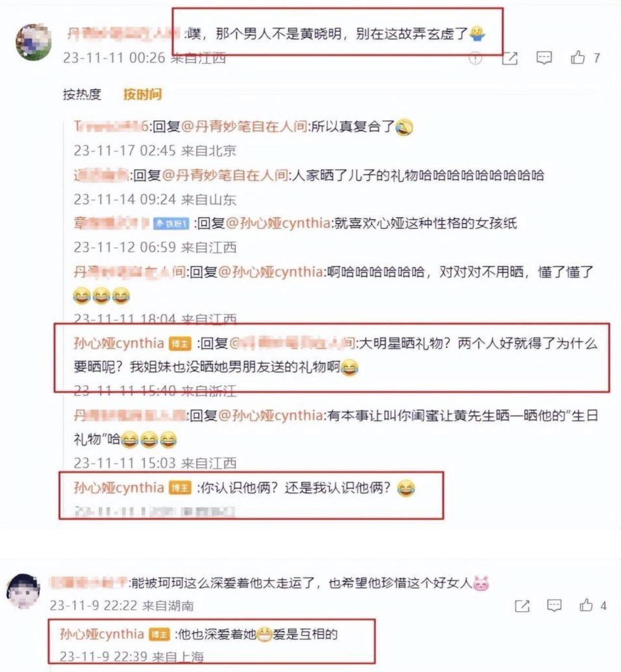Share the top comment via forward icon
621x672 pixels.
tap(510, 58)
